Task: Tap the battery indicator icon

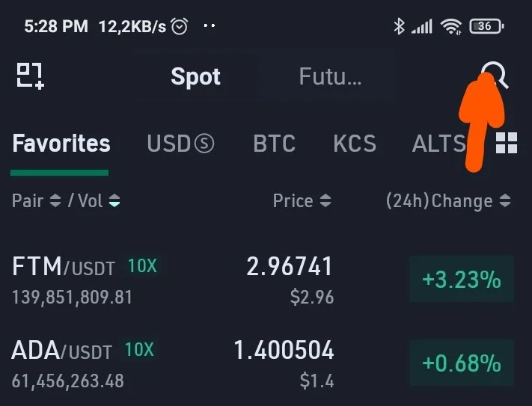Action: coord(486,26)
